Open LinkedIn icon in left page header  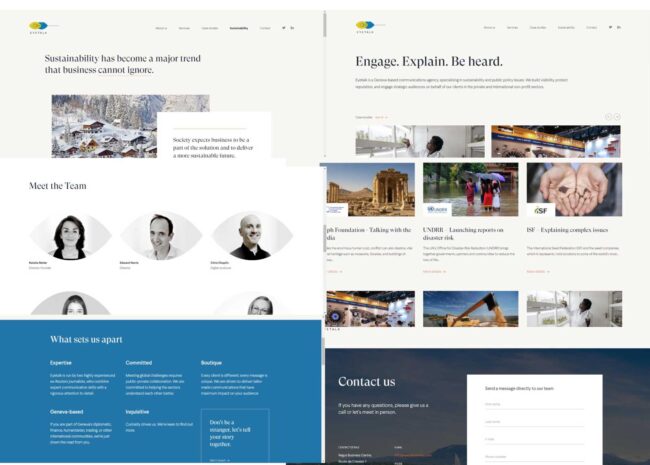click(293, 28)
